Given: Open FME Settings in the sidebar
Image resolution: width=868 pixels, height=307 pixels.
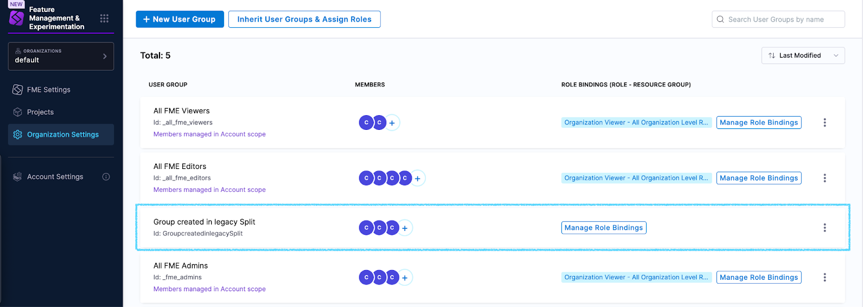Looking at the screenshot, I should [49, 90].
